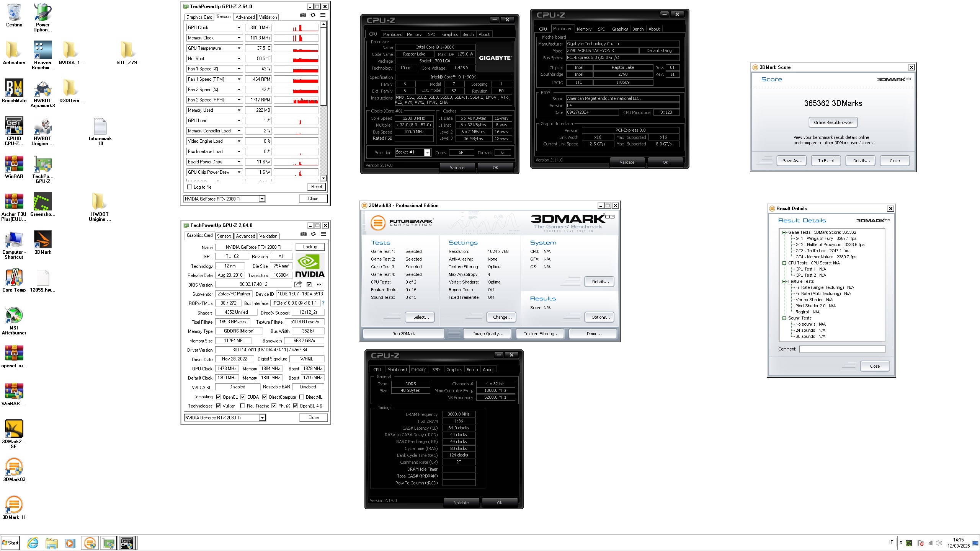The height and width of the screenshot is (551, 980).
Task: Open the Cestino recycle bin icon
Action: [14, 15]
